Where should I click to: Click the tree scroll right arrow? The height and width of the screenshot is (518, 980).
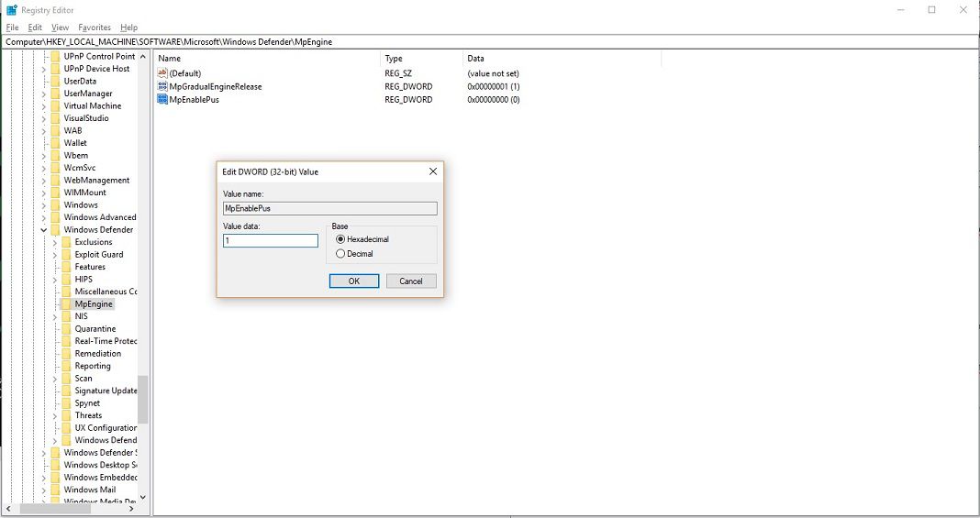coord(130,509)
